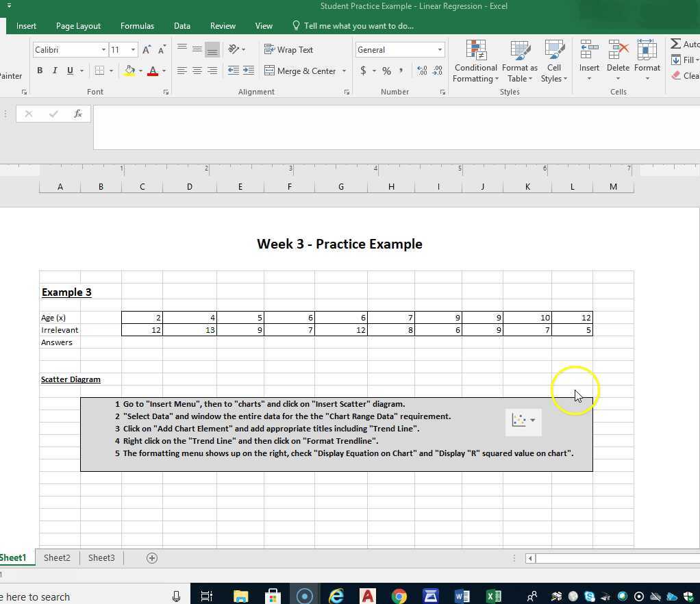Open Conditional Formatting options
700x604 pixels.
(475, 62)
